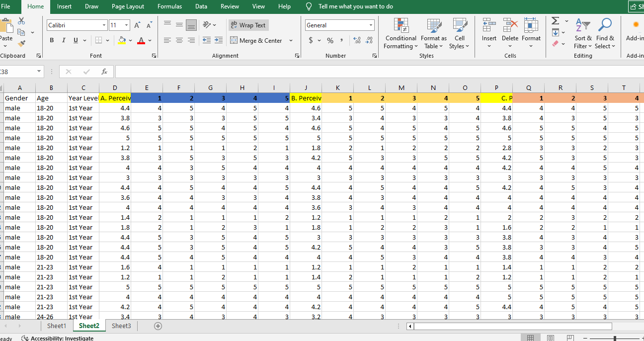Image resolution: width=644 pixels, height=341 pixels.
Task: Open the fill color dropdown arrow
Action: [x=131, y=40]
